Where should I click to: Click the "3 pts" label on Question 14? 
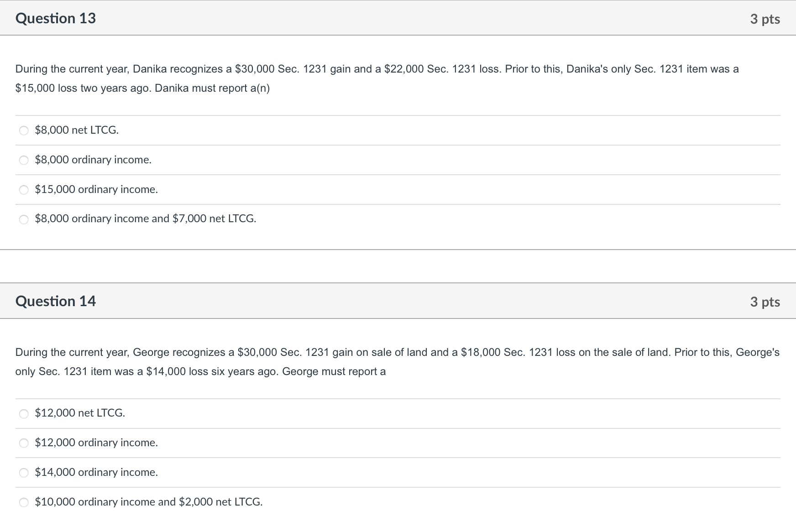[765, 302]
